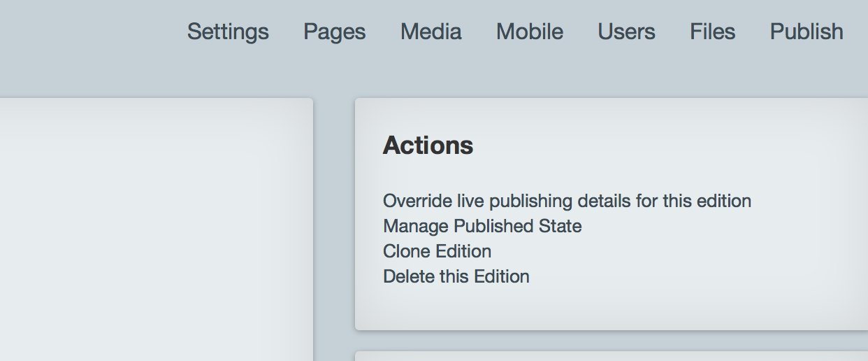Select the Clone Edition action
The image size is (868, 361).
pyautogui.click(x=437, y=251)
